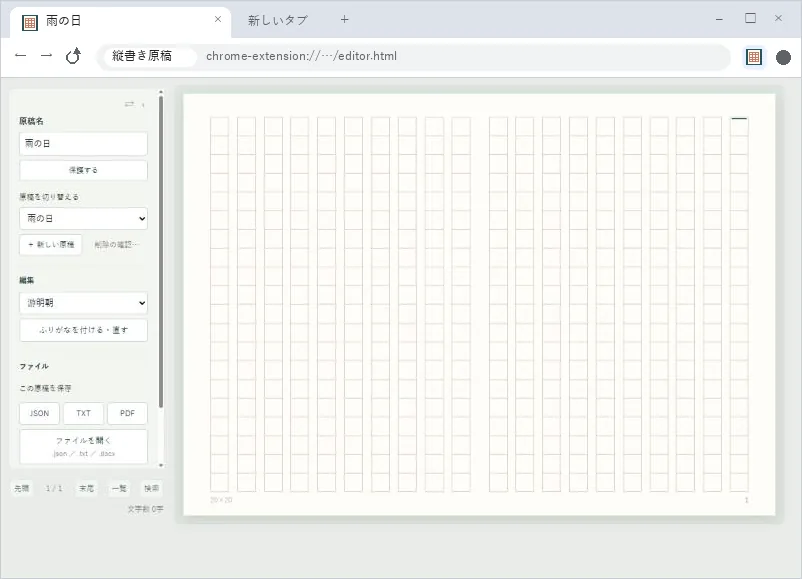Click the ファイルを開く button
This screenshot has width=802, height=579.
click(x=83, y=446)
